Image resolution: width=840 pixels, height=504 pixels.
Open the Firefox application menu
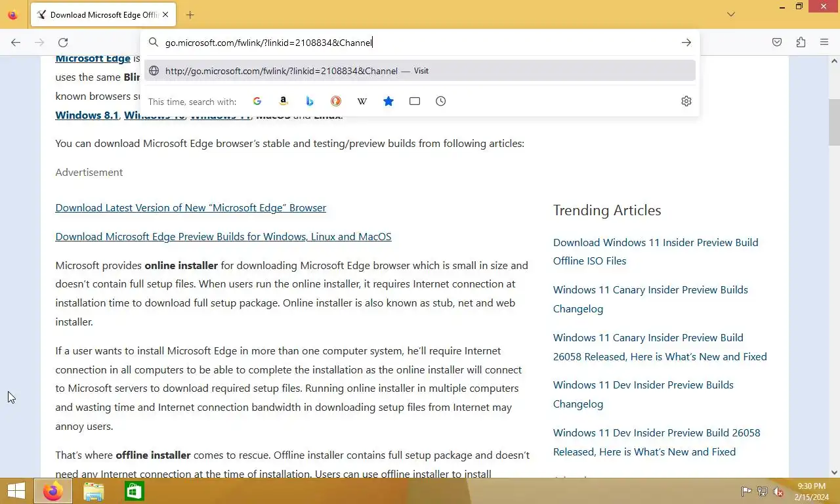(824, 43)
